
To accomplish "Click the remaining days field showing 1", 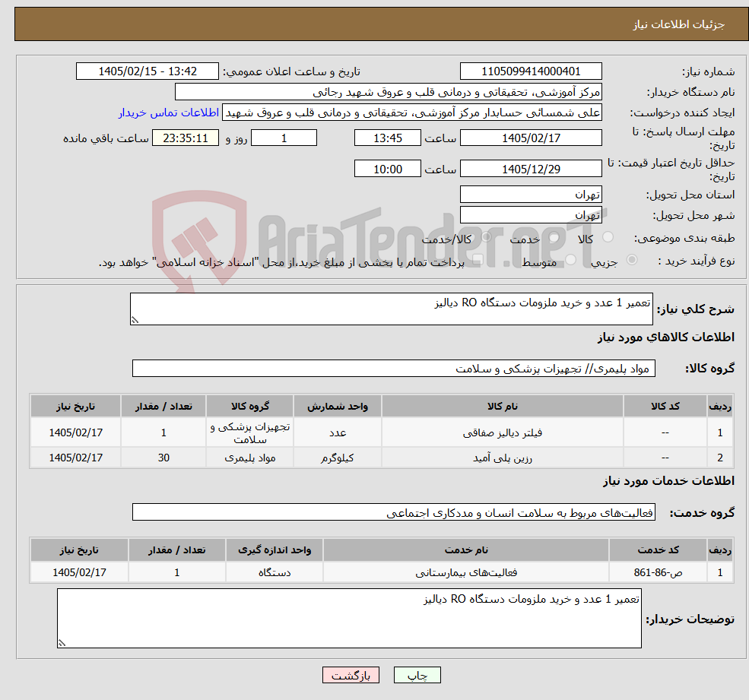I will click(x=284, y=138).
